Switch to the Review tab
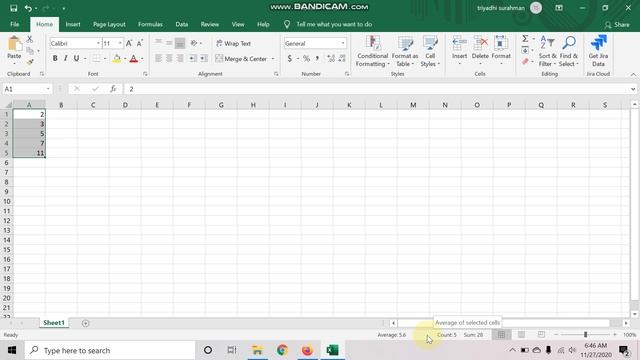 click(210, 24)
